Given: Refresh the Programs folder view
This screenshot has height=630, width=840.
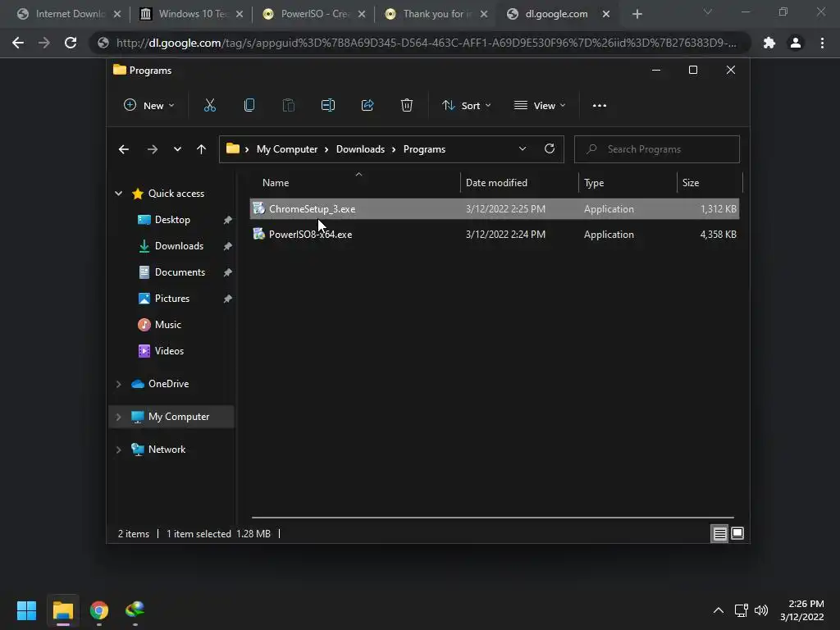Looking at the screenshot, I should coord(549,149).
